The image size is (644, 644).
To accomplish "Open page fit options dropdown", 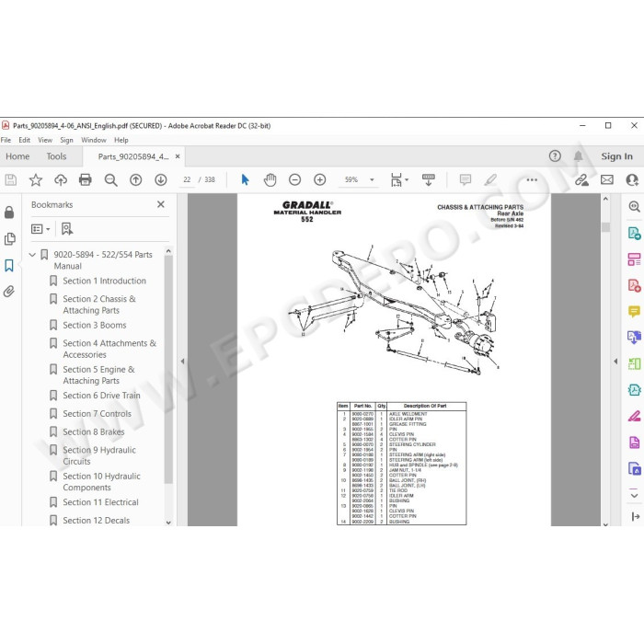I will [x=399, y=180].
